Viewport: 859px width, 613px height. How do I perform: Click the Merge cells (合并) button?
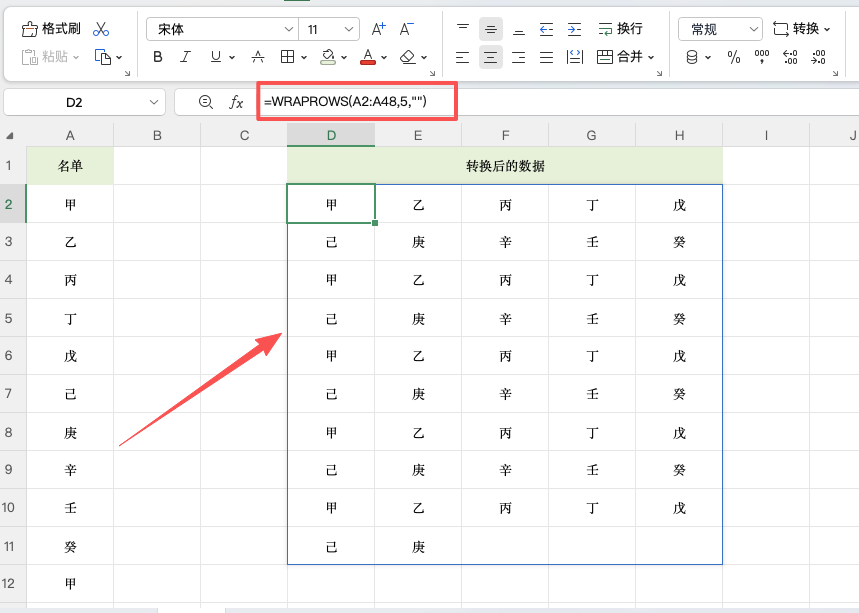click(x=620, y=57)
